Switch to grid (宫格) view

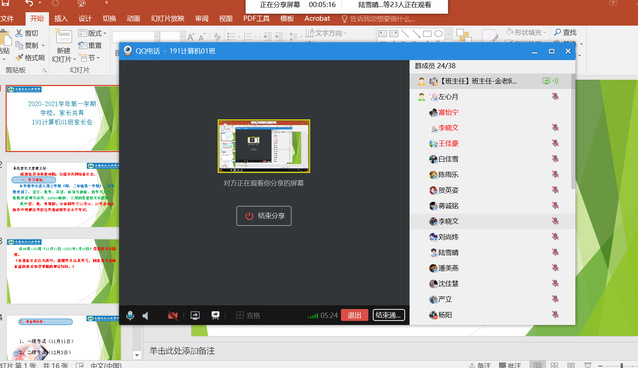tap(248, 315)
